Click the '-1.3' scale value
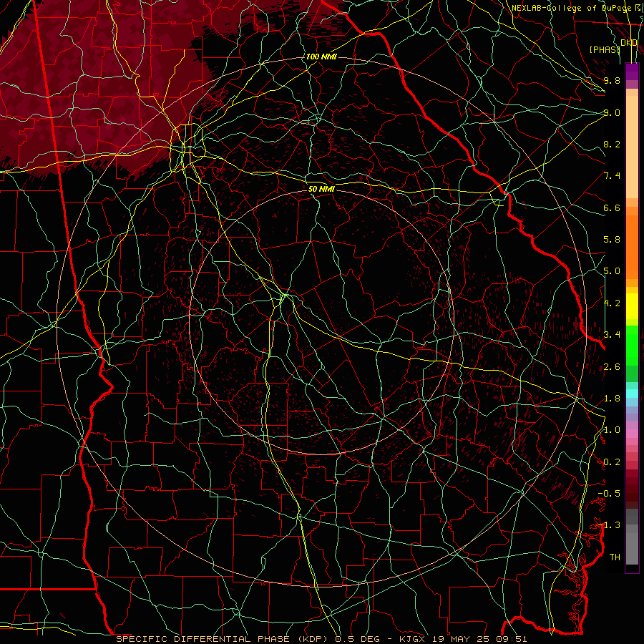 (609, 525)
